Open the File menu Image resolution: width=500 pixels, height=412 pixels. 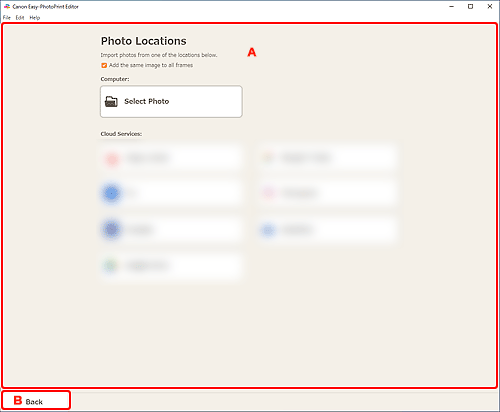(x=7, y=18)
